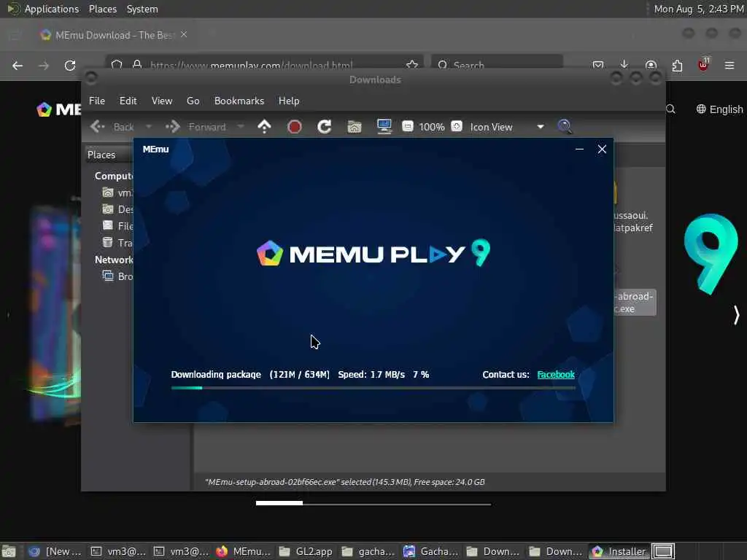Close the MEmu Download browser tab
The width and height of the screenshot is (747, 560).
(184, 35)
